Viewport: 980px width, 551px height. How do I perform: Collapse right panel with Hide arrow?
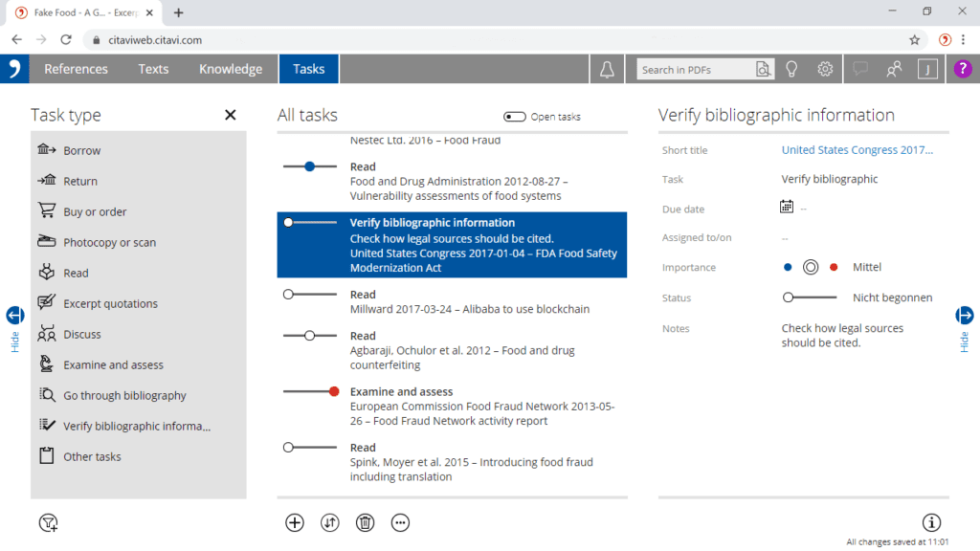[965, 316]
